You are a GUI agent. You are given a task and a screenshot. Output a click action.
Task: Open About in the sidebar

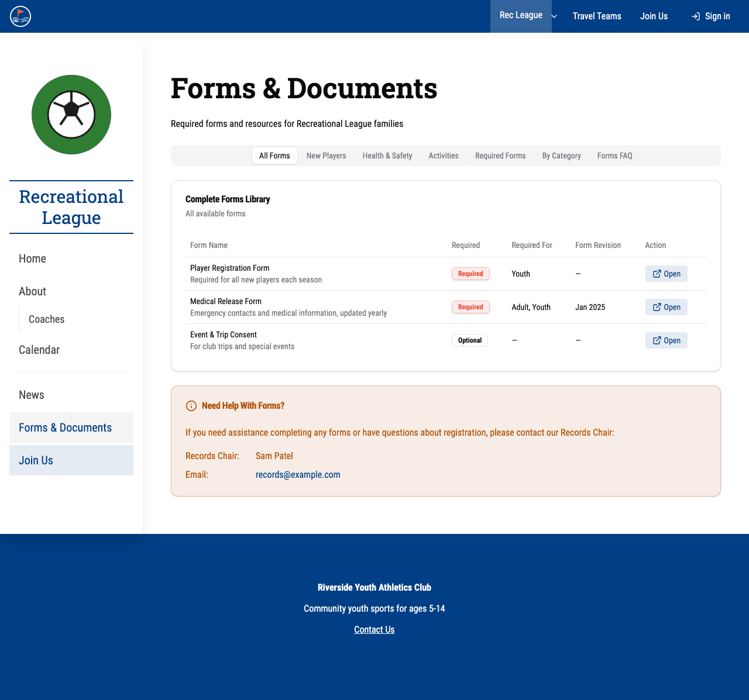[x=71, y=291]
